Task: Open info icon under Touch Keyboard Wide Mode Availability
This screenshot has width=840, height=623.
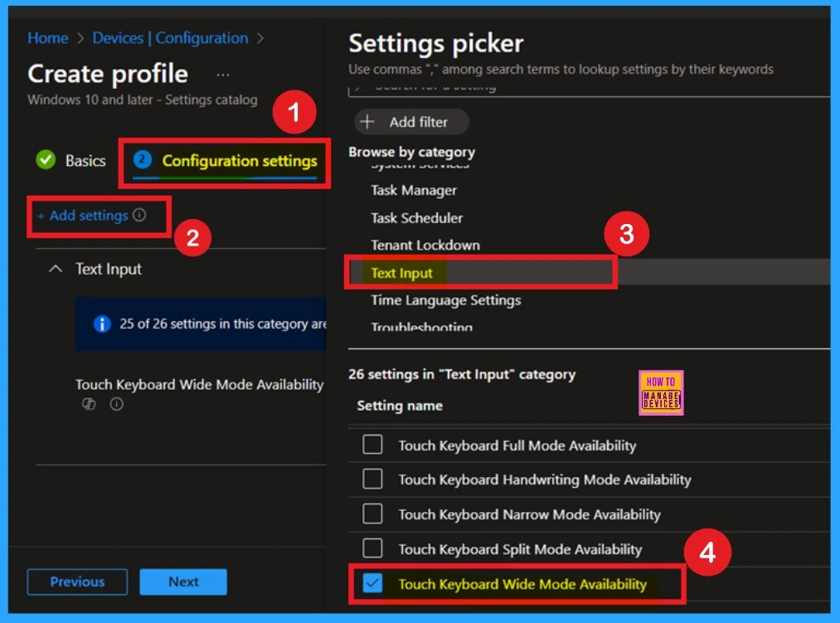Action: point(116,404)
